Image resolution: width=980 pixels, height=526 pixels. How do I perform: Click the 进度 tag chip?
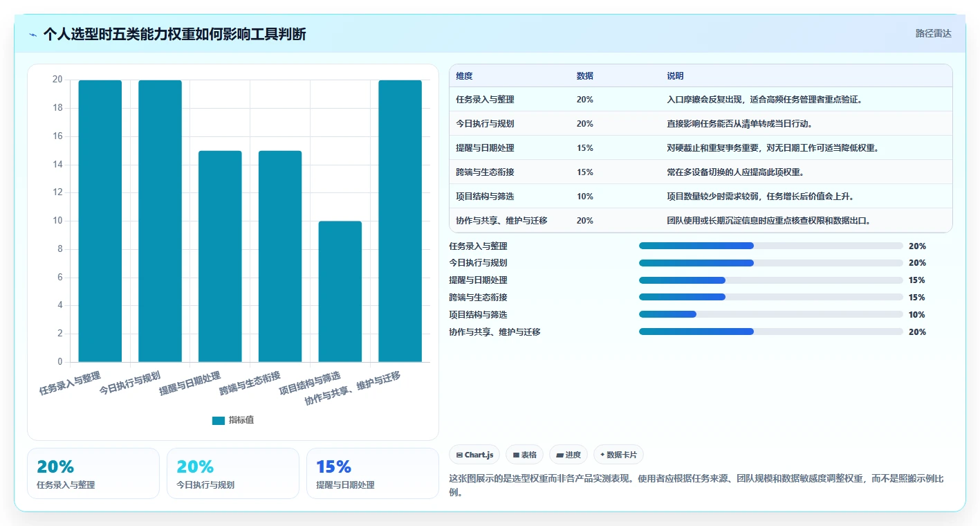click(x=568, y=455)
